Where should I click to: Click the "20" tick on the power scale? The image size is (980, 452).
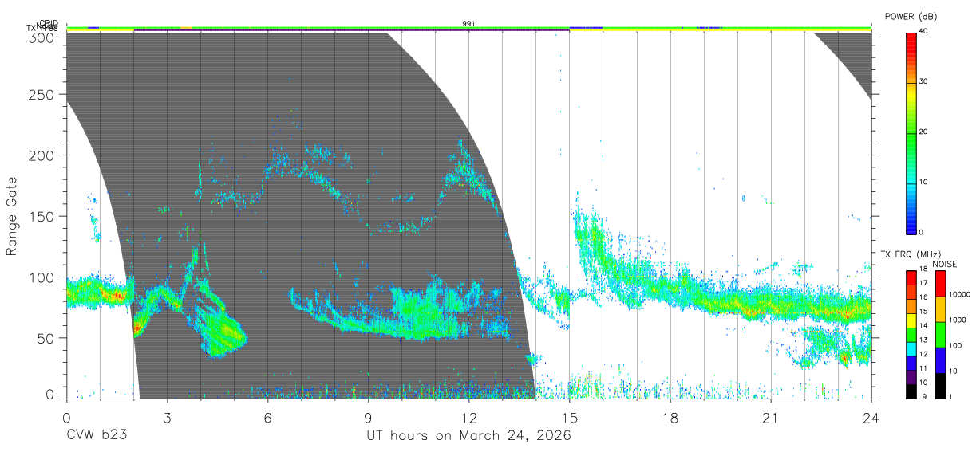(x=925, y=132)
